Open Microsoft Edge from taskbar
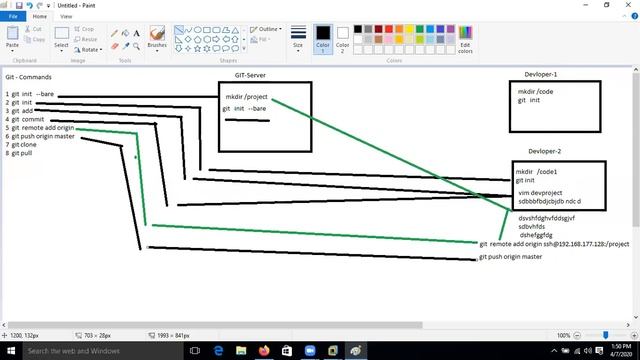Image resolution: width=640 pixels, height=360 pixels. pyautogui.click(x=218, y=351)
